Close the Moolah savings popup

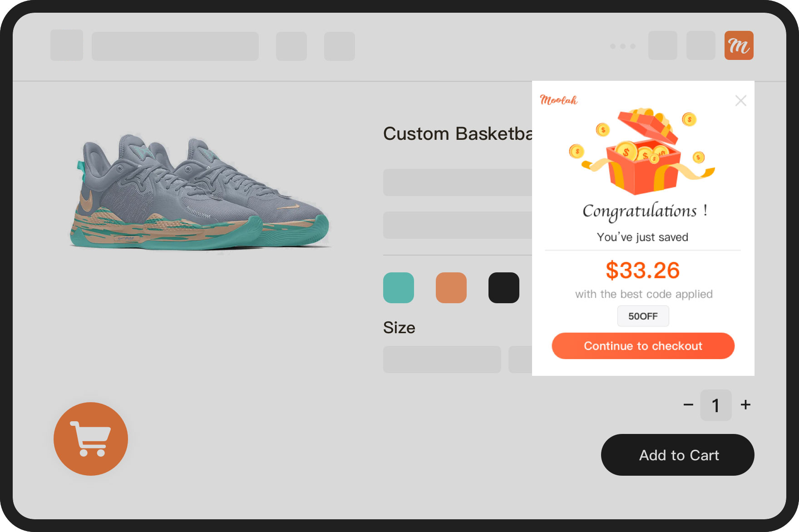740,100
